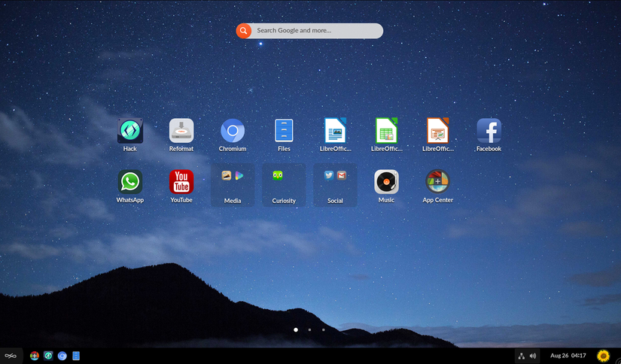Screen dimensions: 621x364
Task: Open the Aug 26 04:17 clock
Action: (x=568, y=356)
